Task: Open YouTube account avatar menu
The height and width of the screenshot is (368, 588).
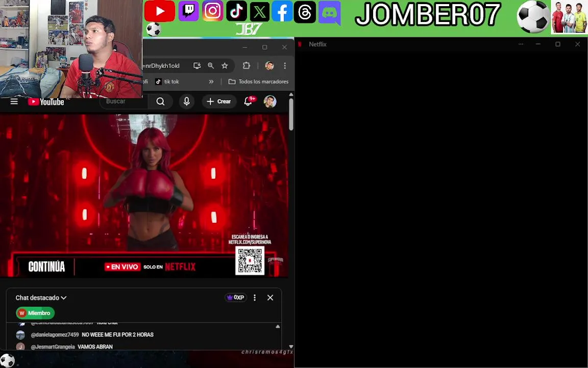Action: point(270,101)
